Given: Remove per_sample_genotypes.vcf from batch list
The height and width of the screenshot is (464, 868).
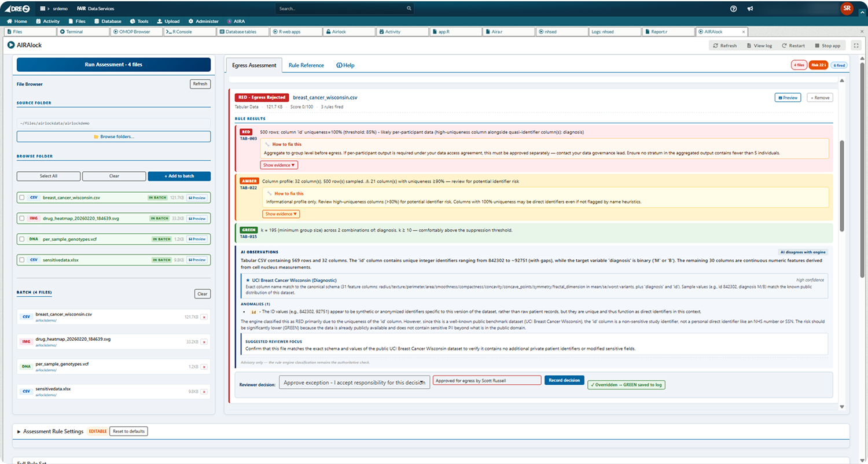Looking at the screenshot, I should pyautogui.click(x=204, y=367).
